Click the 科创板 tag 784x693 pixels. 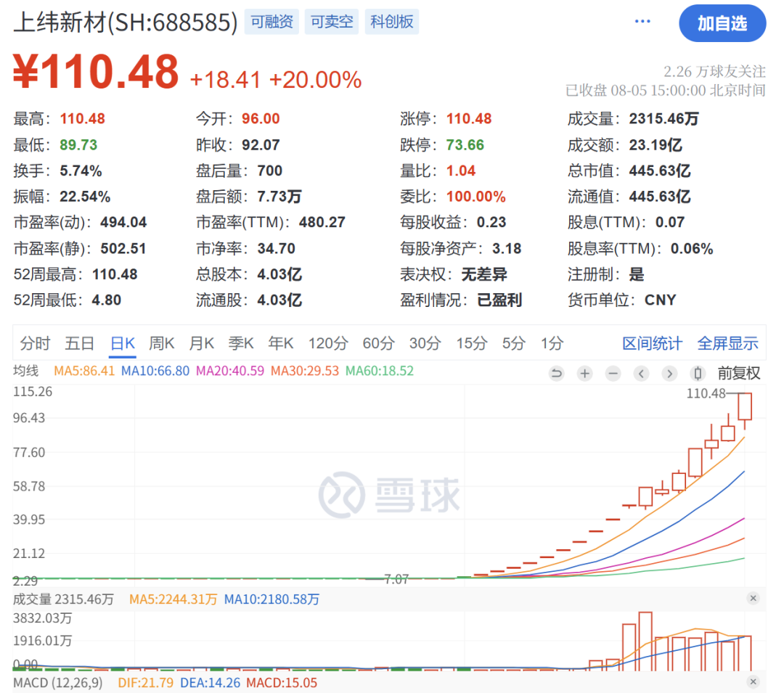click(x=392, y=22)
